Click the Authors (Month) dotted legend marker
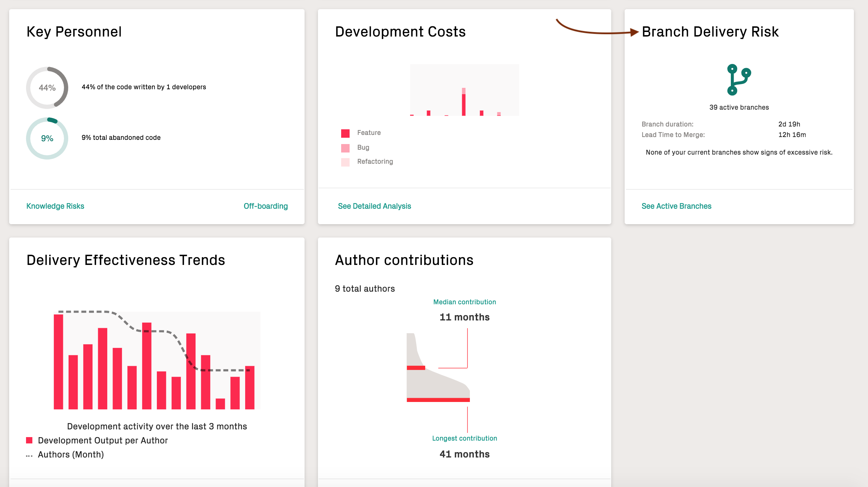868x487 pixels. [29, 456]
